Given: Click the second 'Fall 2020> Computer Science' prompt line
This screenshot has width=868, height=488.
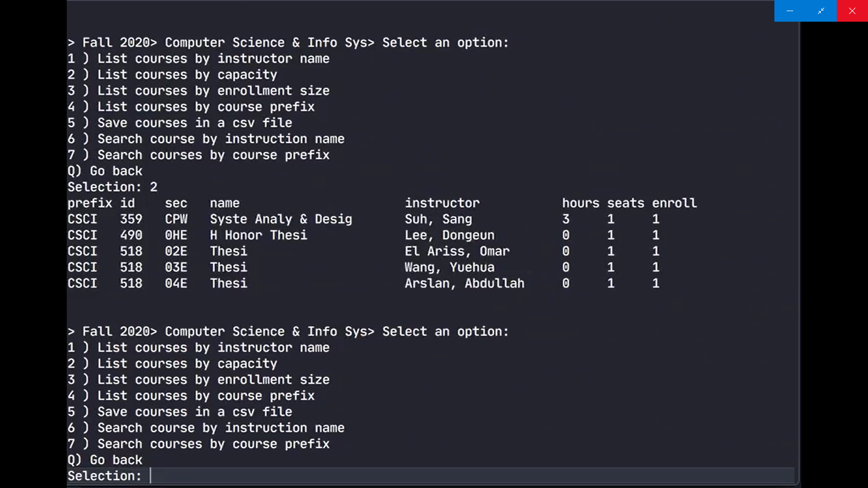Looking at the screenshot, I should click(288, 332).
